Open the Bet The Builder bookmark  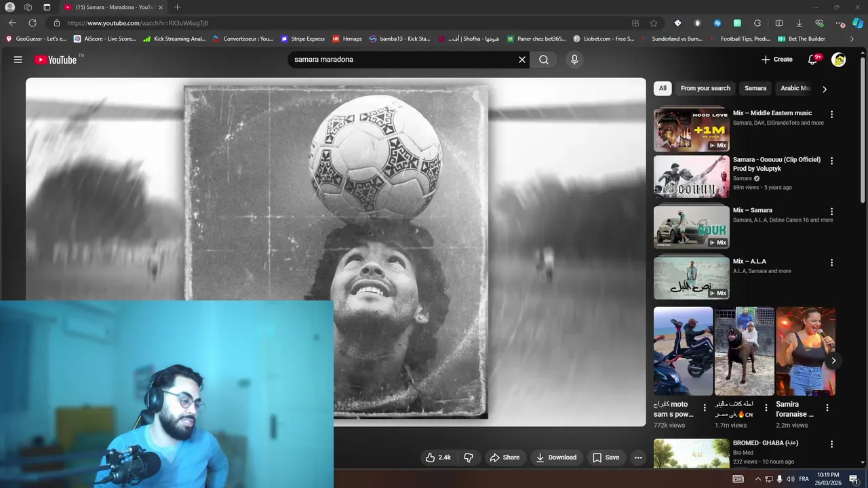click(x=802, y=39)
